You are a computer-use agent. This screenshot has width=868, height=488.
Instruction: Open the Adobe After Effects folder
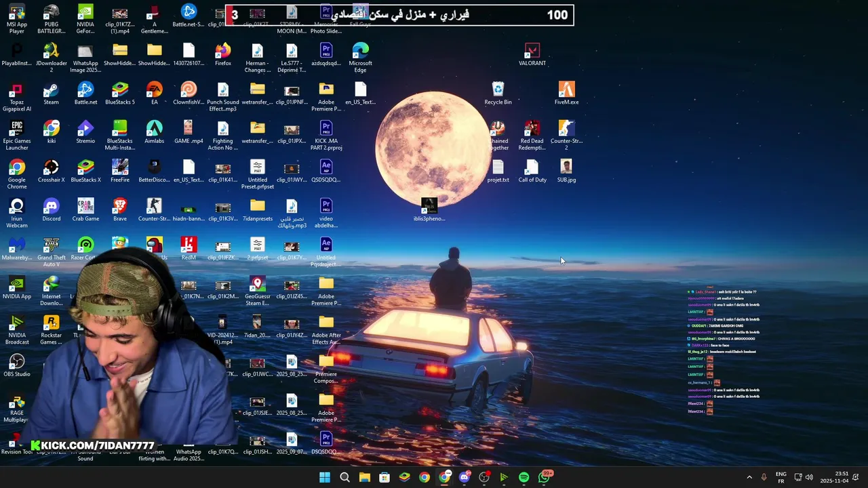pyautogui.click(x=326, y=329)
